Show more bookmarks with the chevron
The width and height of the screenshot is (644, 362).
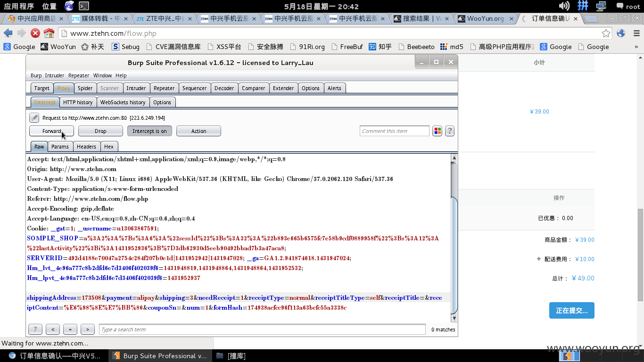coord(636,47)
